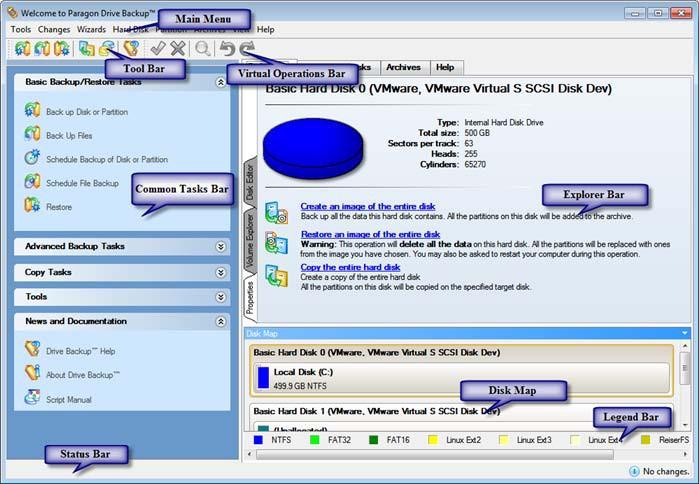Apply pending changes with the checkmark icon
699x484 pixels.
[x=158, y=48]
